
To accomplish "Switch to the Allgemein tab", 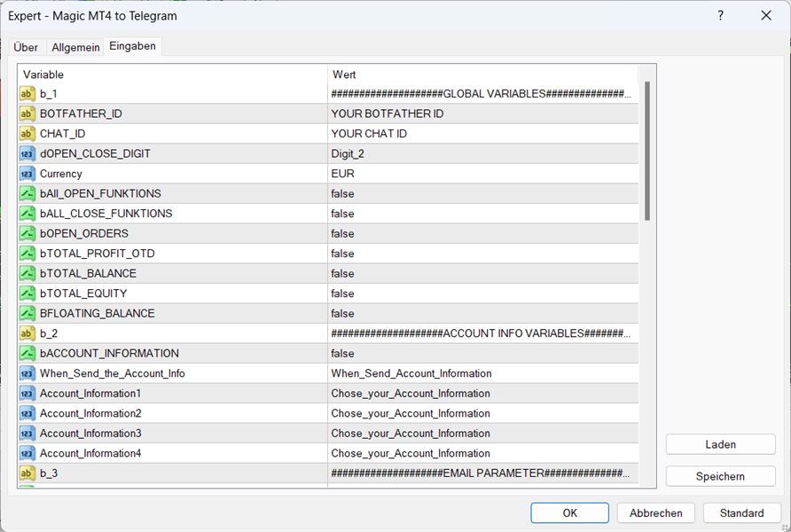I will pyautogui.click(x=75, y=47).
